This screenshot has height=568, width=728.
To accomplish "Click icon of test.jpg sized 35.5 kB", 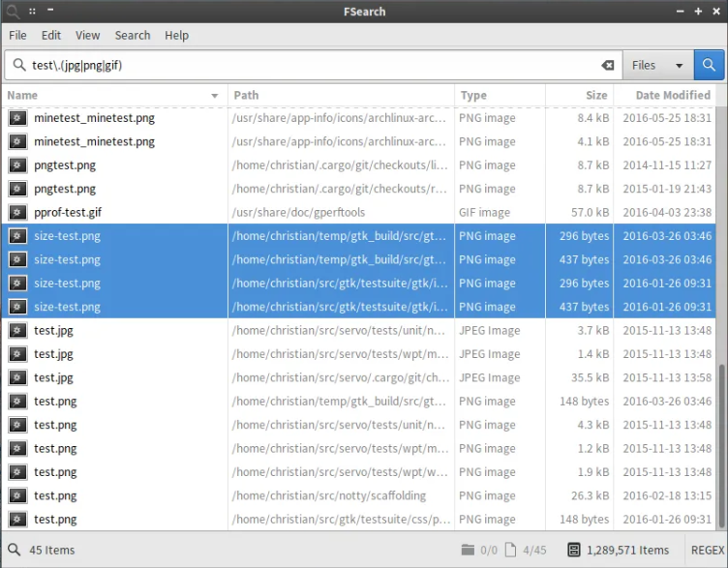I will pos(17,377).
